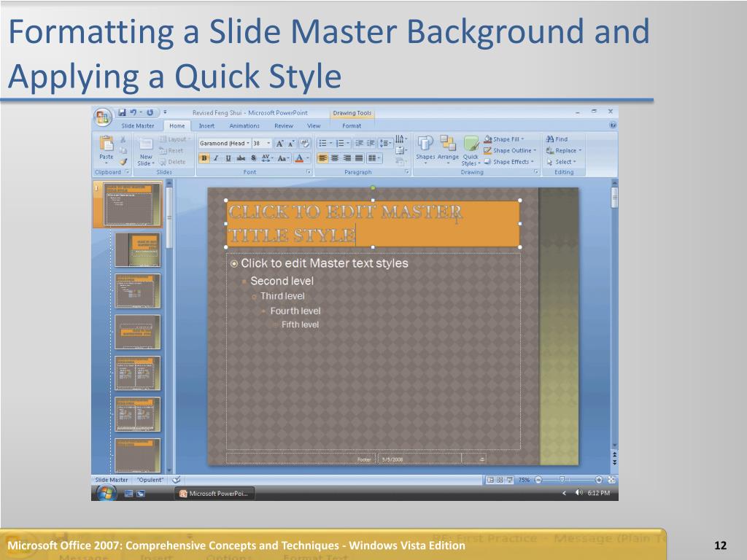747x560 pixels.
Task: Fit slide to current window icon
Action: [x=612, y=480]
